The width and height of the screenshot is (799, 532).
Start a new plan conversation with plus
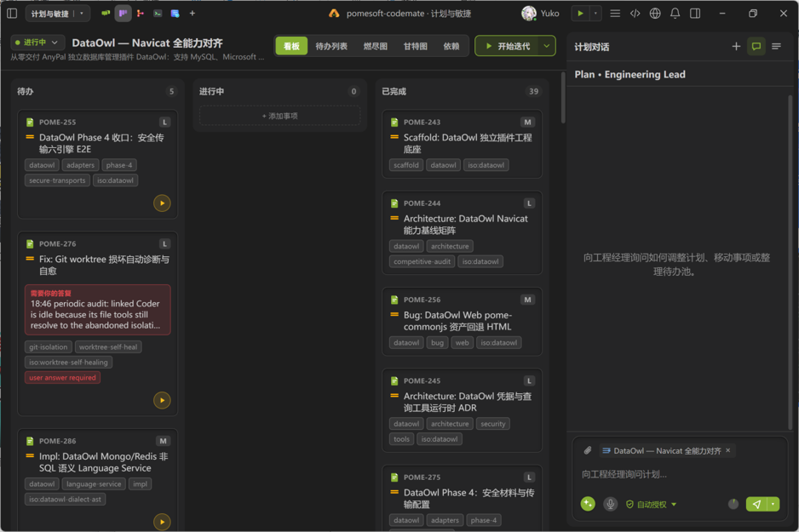click(x=736, y=46)
